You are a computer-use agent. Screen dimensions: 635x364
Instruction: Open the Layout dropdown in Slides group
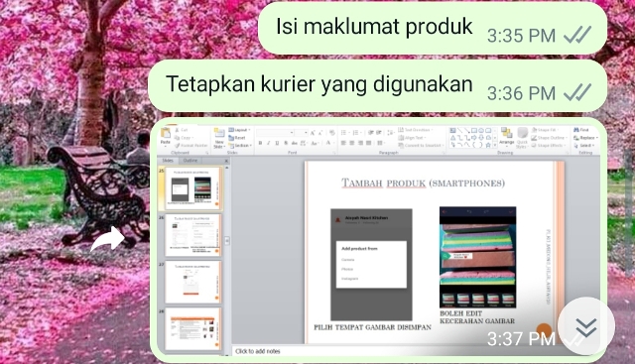pyautogui.click(x=239, y=130)
